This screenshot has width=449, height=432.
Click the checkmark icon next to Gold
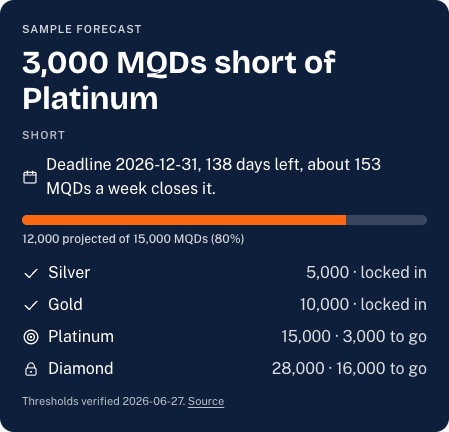click(x=31, y=305)
